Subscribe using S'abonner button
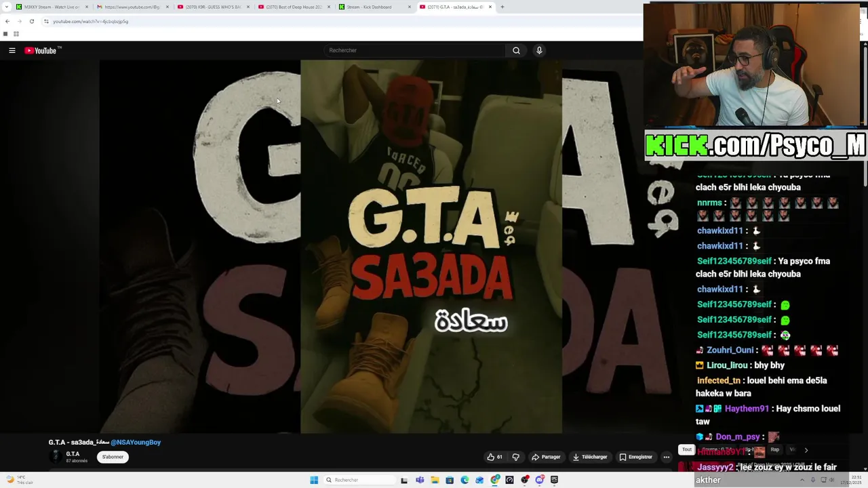Image resolution: width=868 pixels, height=488 pixels. (x=113, y=457)
